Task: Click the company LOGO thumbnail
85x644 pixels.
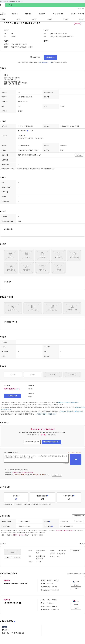Action: [x=12, y=552]
